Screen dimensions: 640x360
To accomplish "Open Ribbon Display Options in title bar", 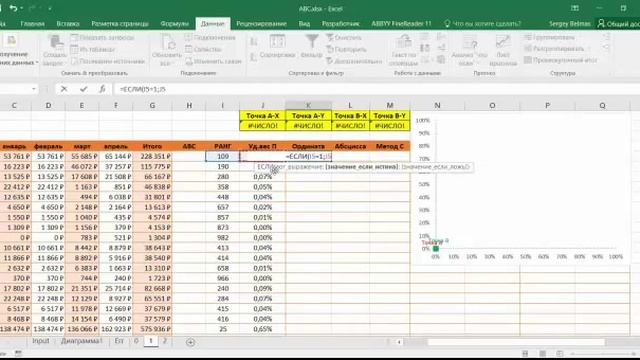I will (575, 8).
